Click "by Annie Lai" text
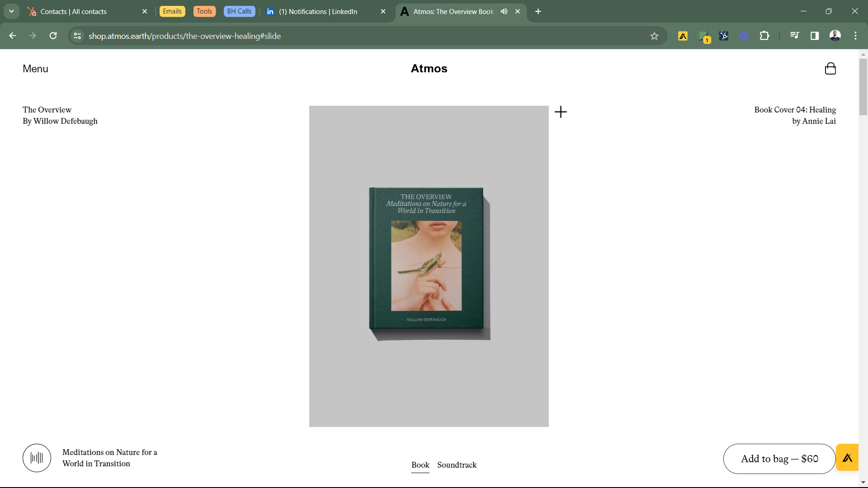 pos(814,121)
